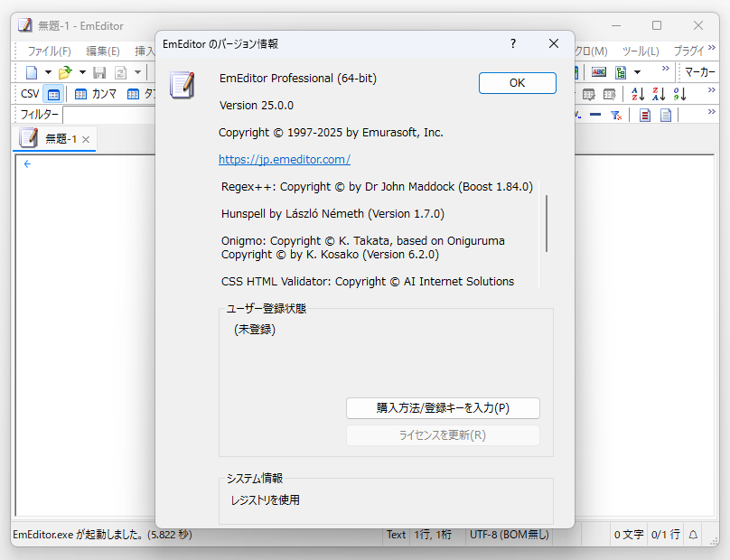Toggle CSV standard mode
The image size is (730, 560).
click(x=52, y=93)
